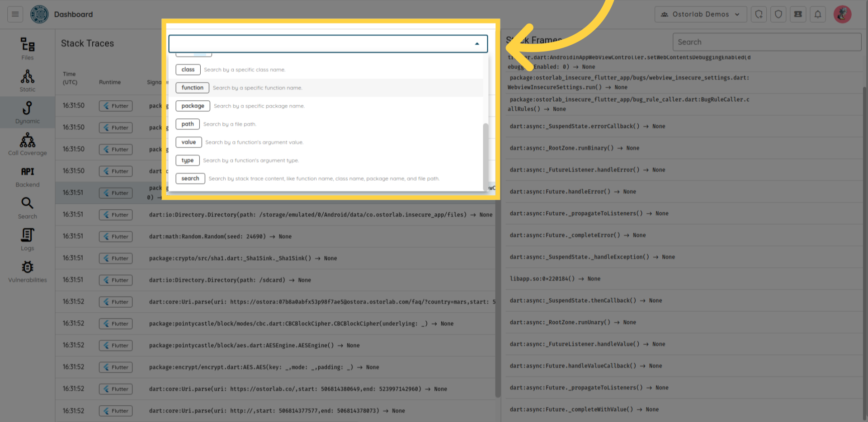Toggle the hamburger menu button
The image size is (868, 422).
pos(15,14)
